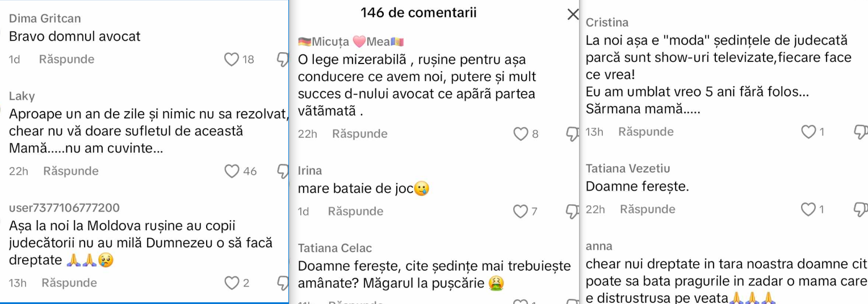Reply to Irina's comment
868x304 pixels.
click(x=355, y=212)
